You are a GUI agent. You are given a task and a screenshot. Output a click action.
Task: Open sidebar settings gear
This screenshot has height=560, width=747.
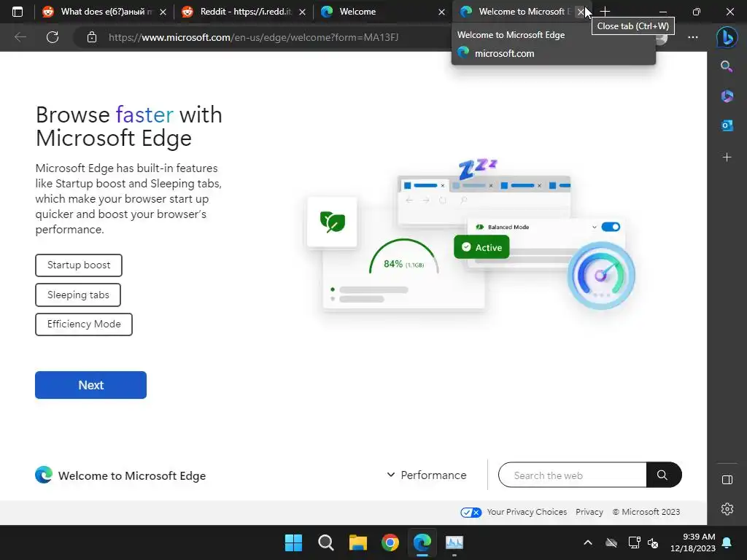(x=727, y=509)
